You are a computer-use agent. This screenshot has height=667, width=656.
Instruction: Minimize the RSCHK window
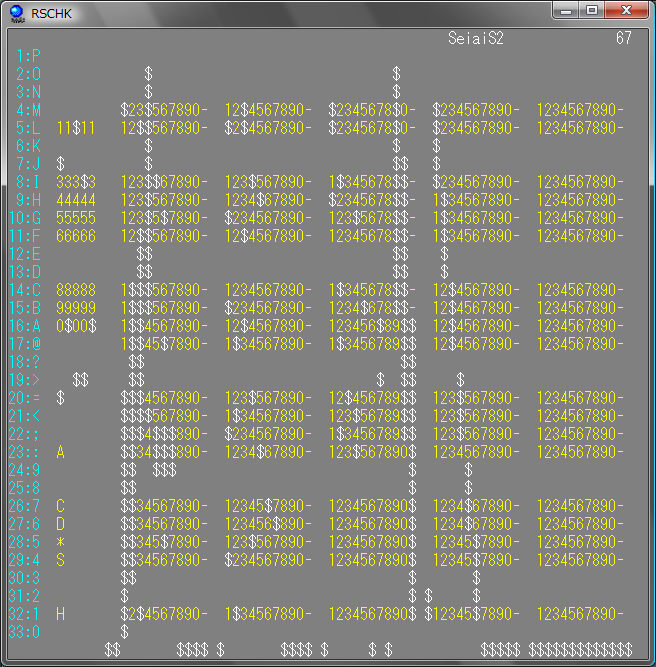(566, 10)
